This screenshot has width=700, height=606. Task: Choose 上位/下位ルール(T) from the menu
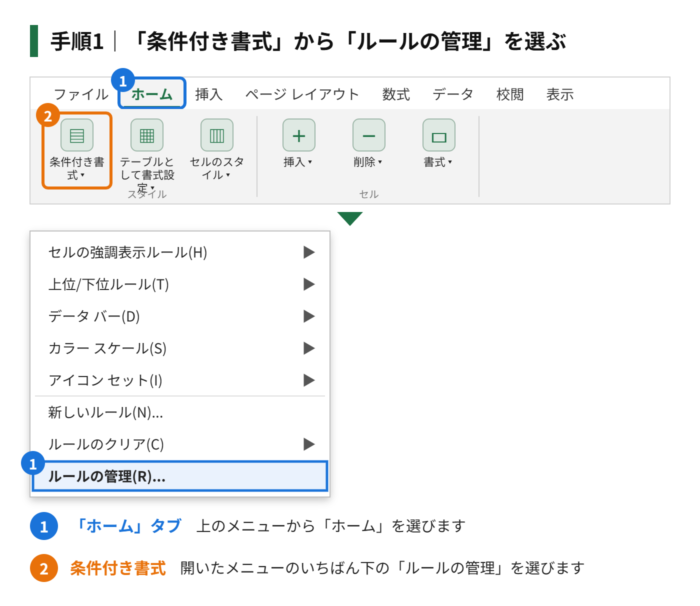click(180, 284)
